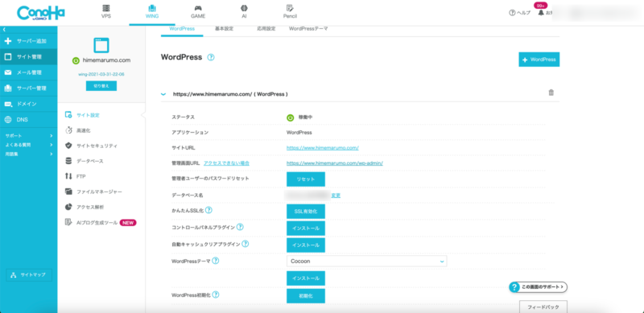Screen dimensions: 644x313
Task: Select メール管理 in the sidebar
Action: (29, 72)
